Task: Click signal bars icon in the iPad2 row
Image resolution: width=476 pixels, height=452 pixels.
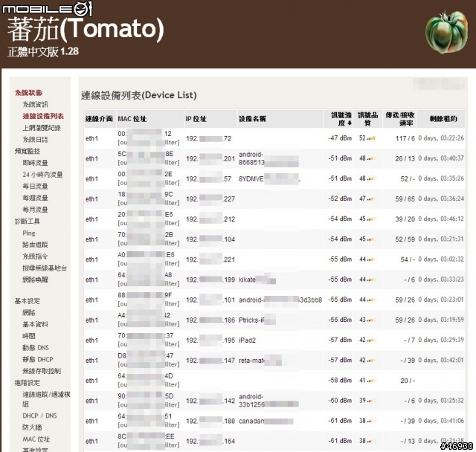Action: tap(371, 340)
